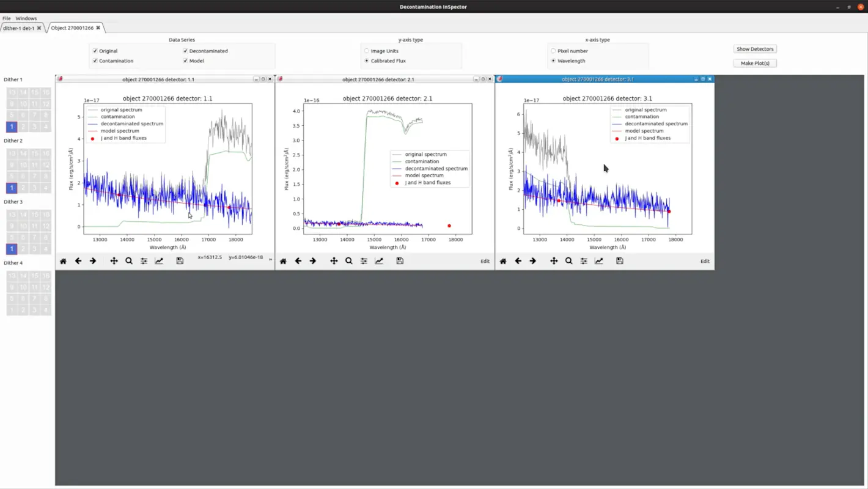Save the figure from detector 2.1 toolbar
This screenshot has height=489, width=868.
pos(400,261)
